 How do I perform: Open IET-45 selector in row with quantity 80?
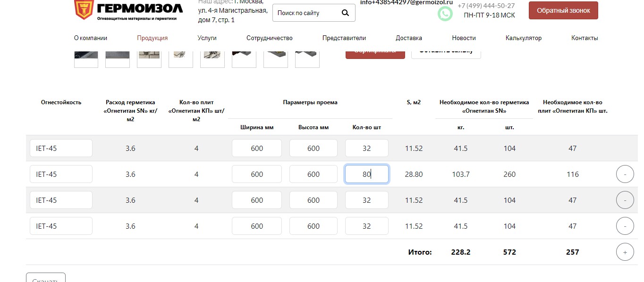61,174
